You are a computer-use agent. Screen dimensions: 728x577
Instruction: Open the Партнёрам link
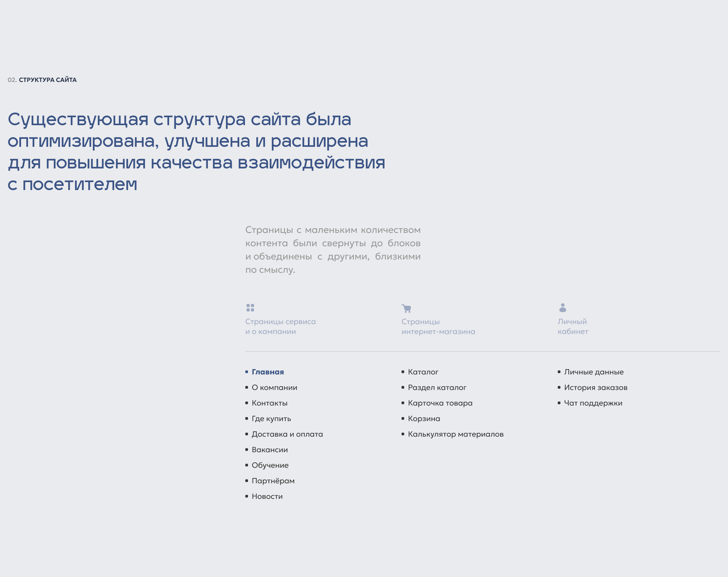pyautogui.click(x=273, y=481)
